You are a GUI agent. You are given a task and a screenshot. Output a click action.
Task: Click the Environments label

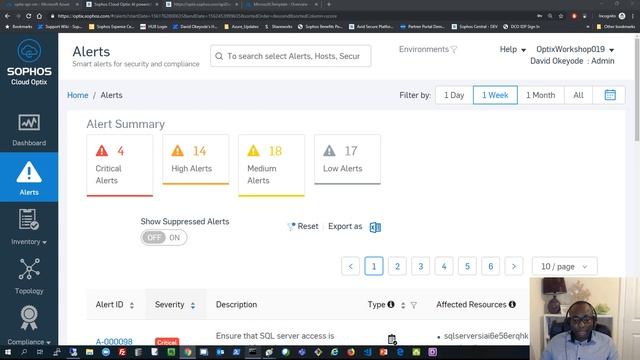click(424, 49)
